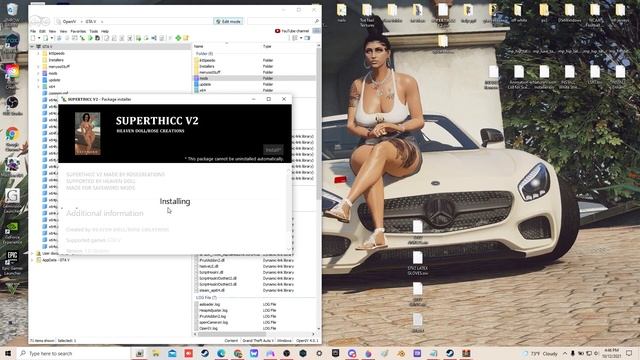Click the file list scroll-right arrow
Screen dimensions: 640x360
pyautogui.click(x=313, y=334)
